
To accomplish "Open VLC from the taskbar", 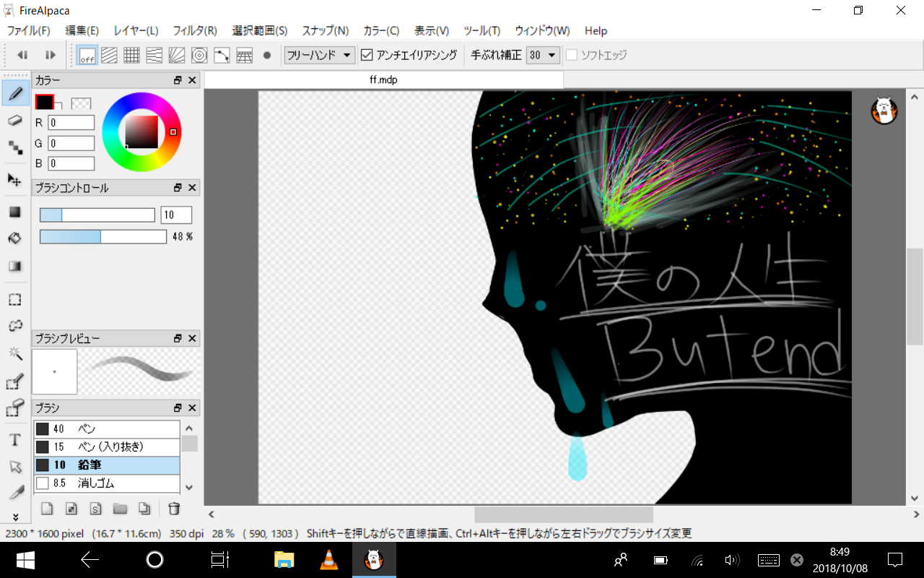I will coord(328,560).
